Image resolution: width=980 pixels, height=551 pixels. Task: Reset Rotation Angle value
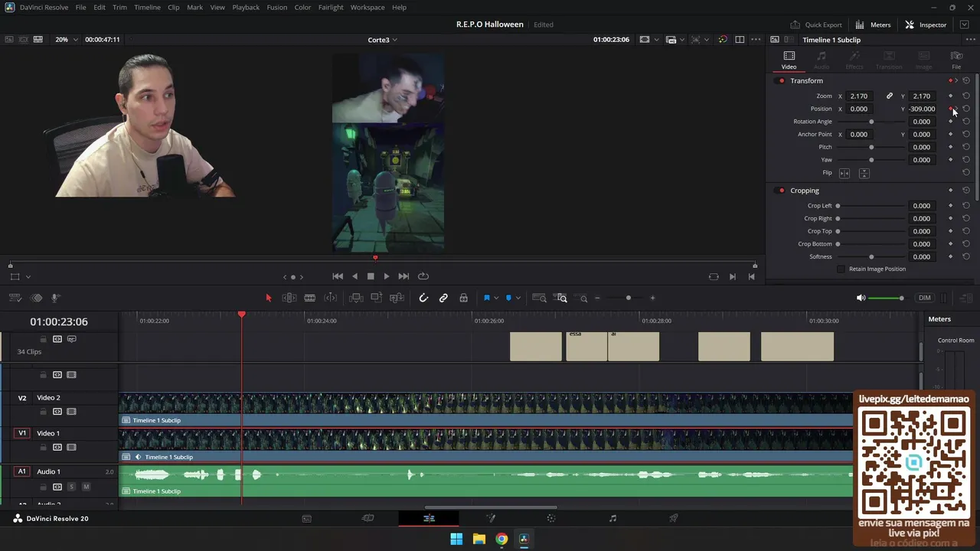coord(966,122)
